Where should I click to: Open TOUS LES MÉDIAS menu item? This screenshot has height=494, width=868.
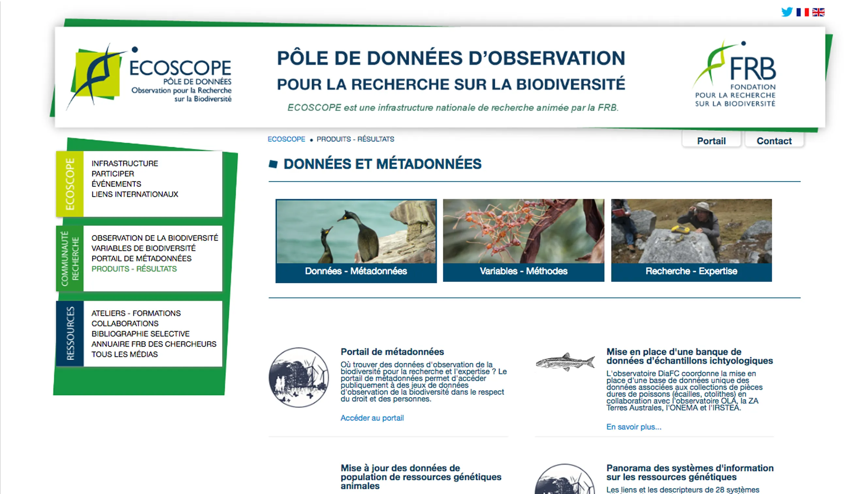[125, 354]
